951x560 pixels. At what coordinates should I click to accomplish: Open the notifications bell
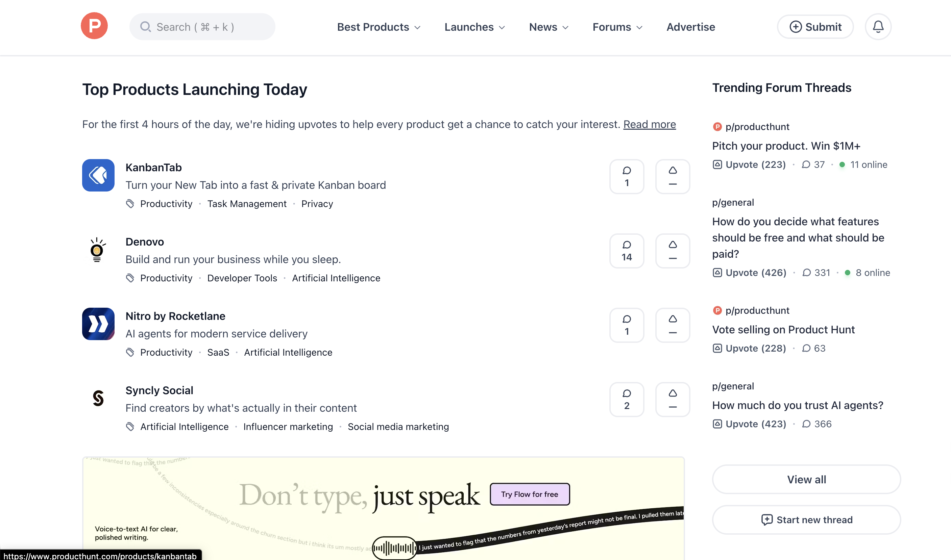tap(878, 27)
